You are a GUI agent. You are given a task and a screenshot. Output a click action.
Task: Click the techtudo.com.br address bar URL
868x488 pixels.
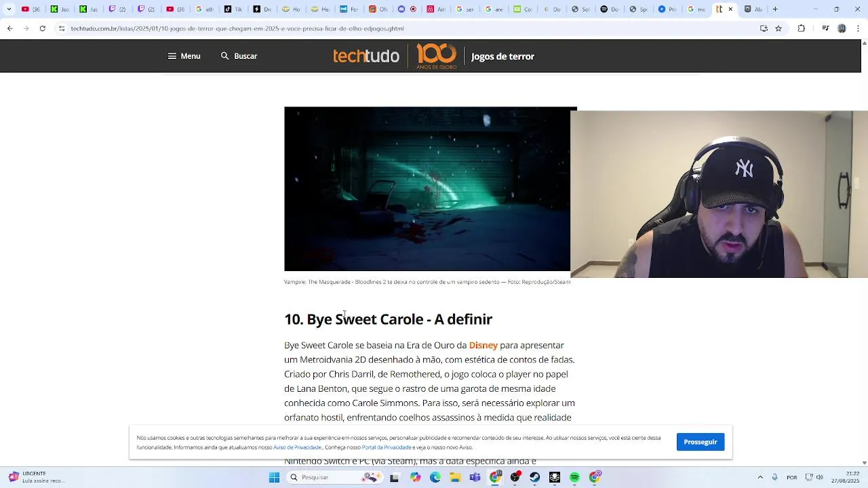click(x=237, y=28)
